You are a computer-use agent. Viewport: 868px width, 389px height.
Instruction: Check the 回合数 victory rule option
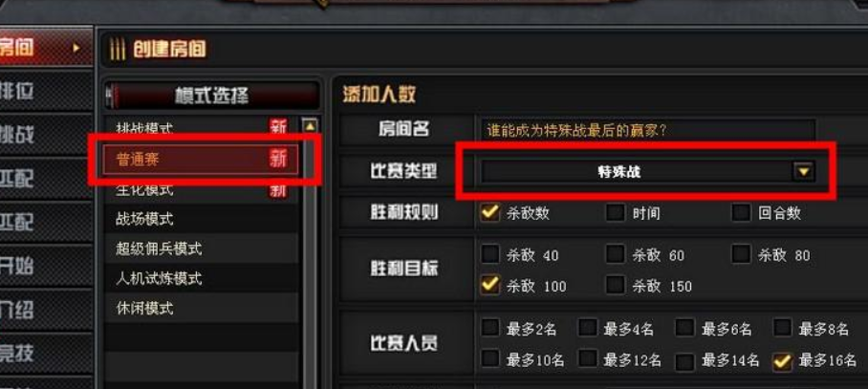click(741, 212)
